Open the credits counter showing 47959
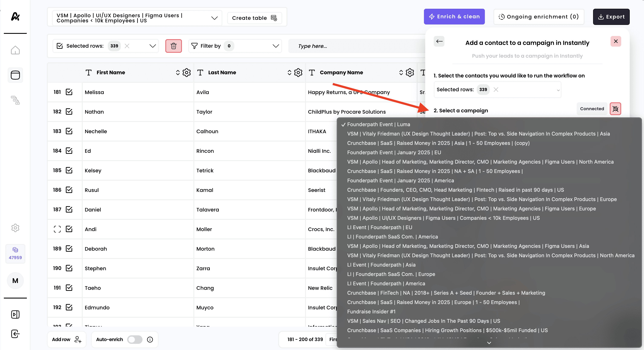This screenshot has height=350, width=644. tap(15, 253)
